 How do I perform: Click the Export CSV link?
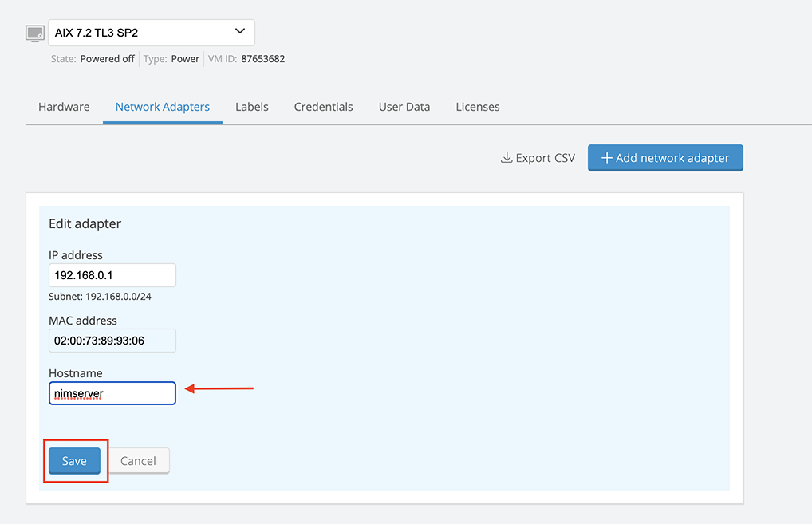[x=538, y=158]
